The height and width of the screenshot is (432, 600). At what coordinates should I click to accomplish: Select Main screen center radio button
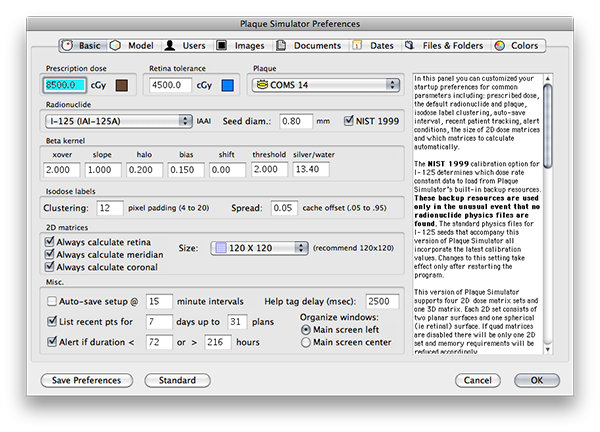pos(306,342)
